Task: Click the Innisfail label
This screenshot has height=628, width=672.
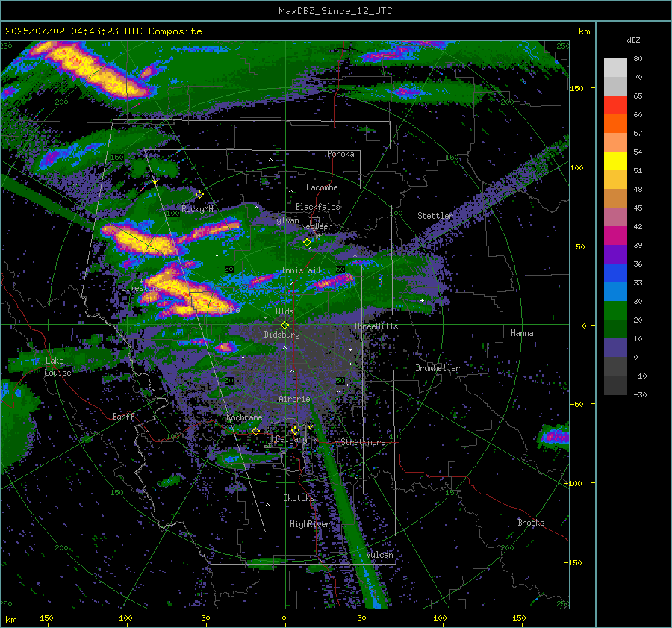Action: click(301, 270)
